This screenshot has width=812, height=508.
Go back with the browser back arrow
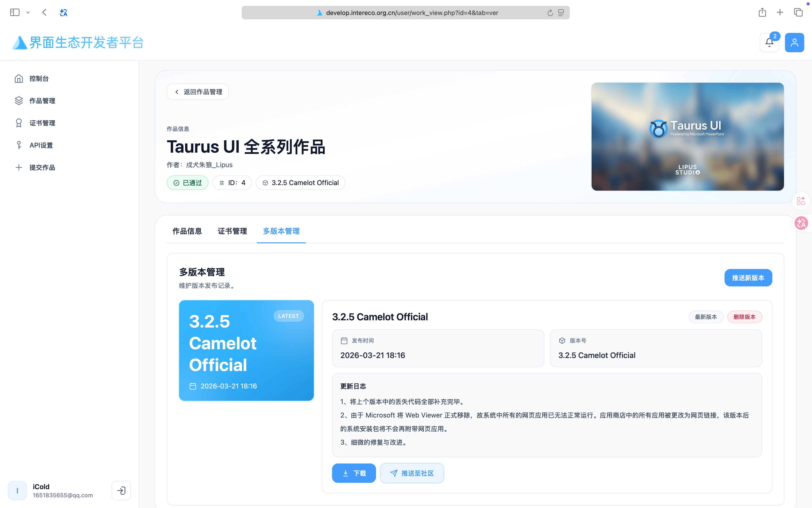pyautogui.click(x=44, y=12)
